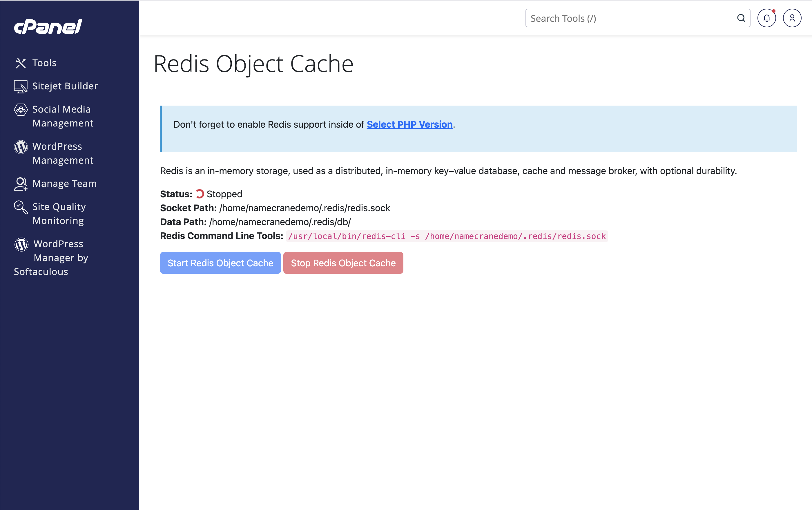Select the WordPress Manager by Softaculous icon

[x=21, y=244]
